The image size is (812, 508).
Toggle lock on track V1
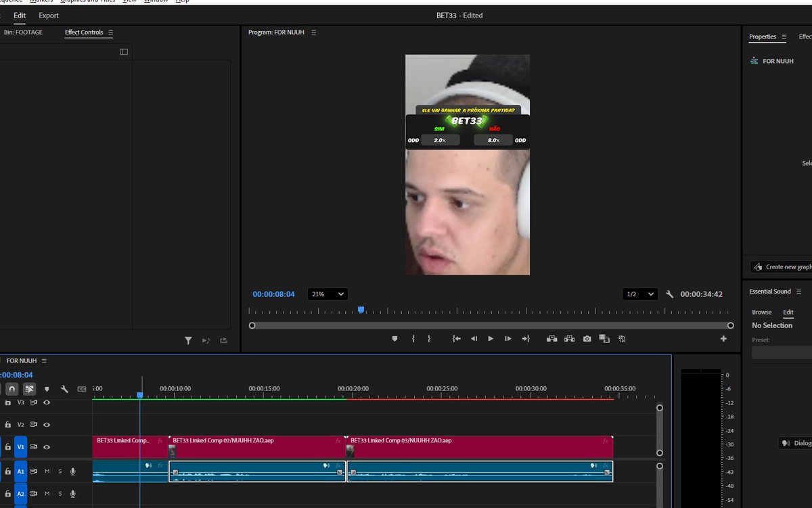pos(7,447)
